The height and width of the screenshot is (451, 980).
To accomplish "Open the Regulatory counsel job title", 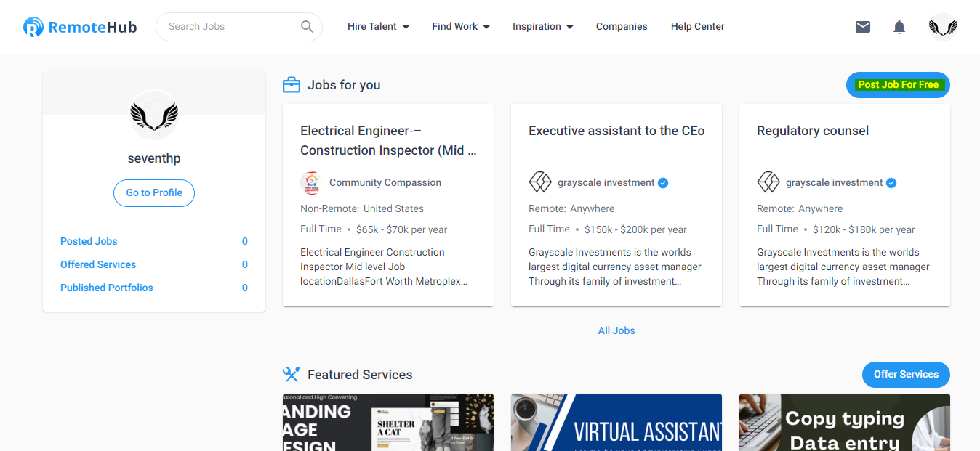I will click(x=813, y=131).
